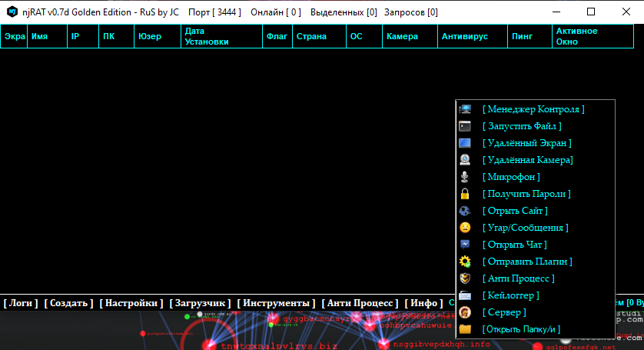The image size is (644, 350).
Task: Click the monitor icon beside Менеджер Контроля
Action: point(465,109)
